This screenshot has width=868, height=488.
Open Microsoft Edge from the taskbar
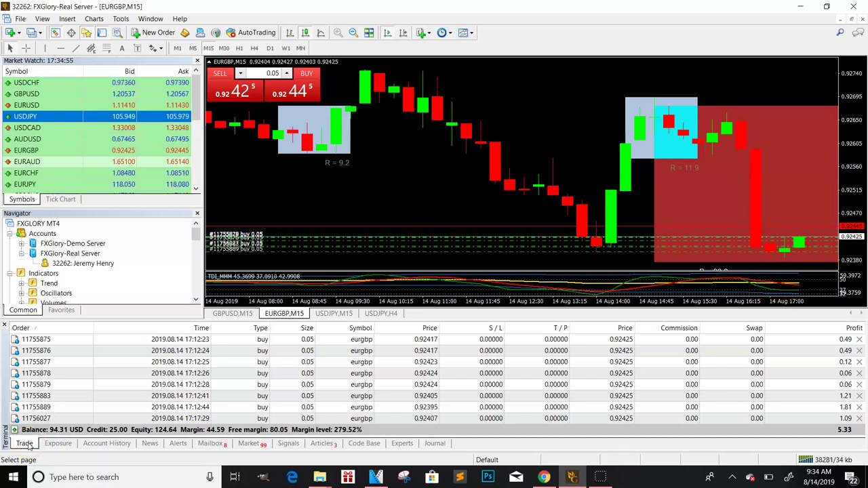[x=292, y=477]
